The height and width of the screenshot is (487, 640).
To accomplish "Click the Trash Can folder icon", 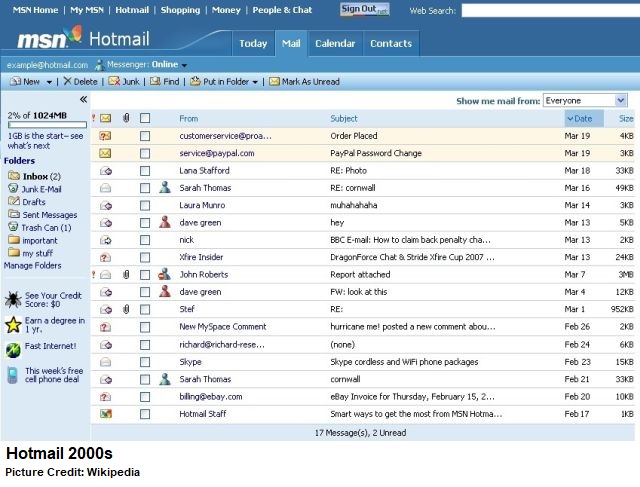I will pyautogui.click(x=14, y=227).
